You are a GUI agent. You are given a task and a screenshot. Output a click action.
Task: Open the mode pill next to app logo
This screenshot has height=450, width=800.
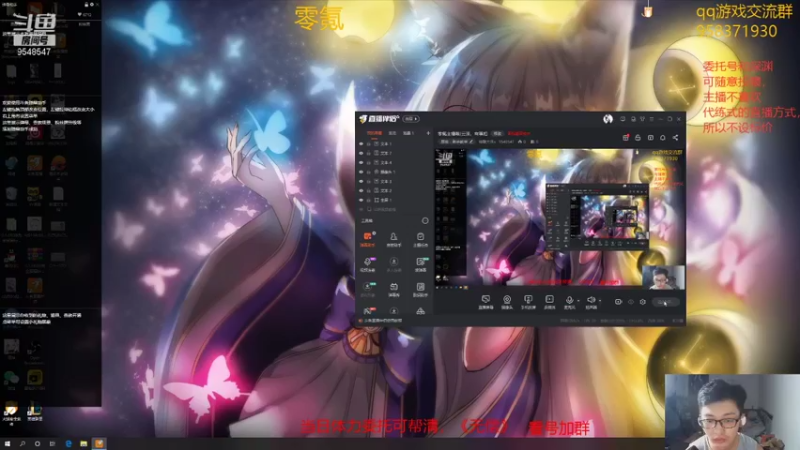tap(411, 119)
